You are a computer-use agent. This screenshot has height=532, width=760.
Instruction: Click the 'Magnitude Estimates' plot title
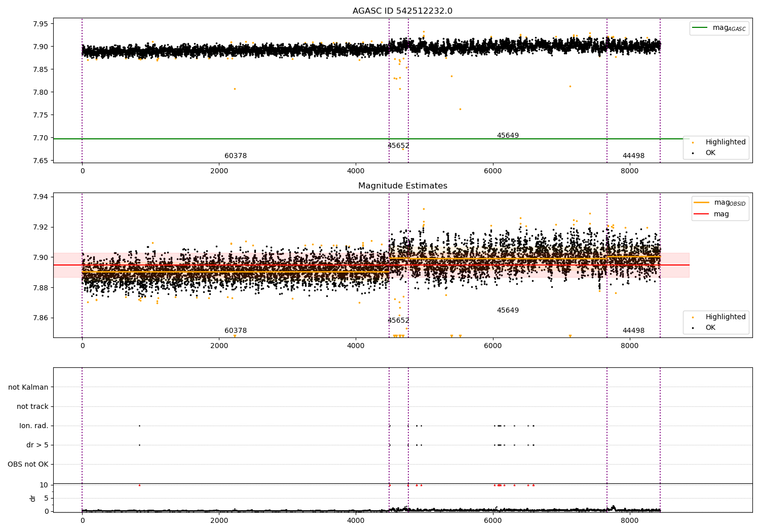[402, 186]
